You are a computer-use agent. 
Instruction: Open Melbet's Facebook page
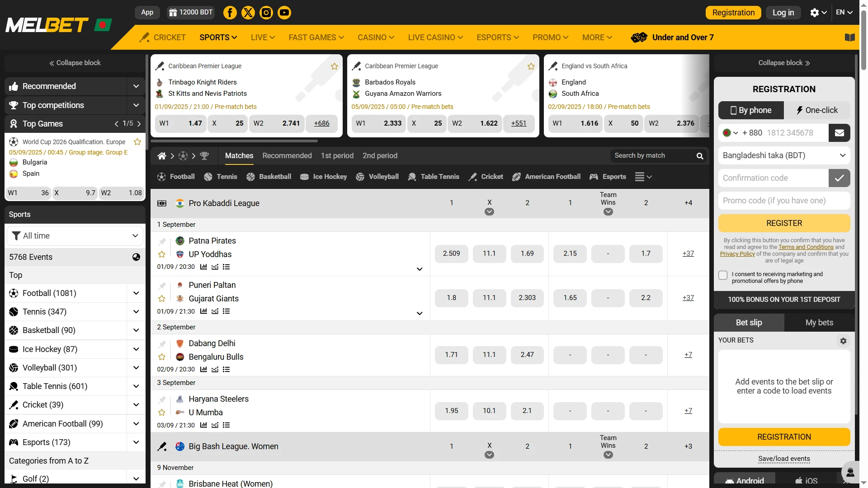230,12
